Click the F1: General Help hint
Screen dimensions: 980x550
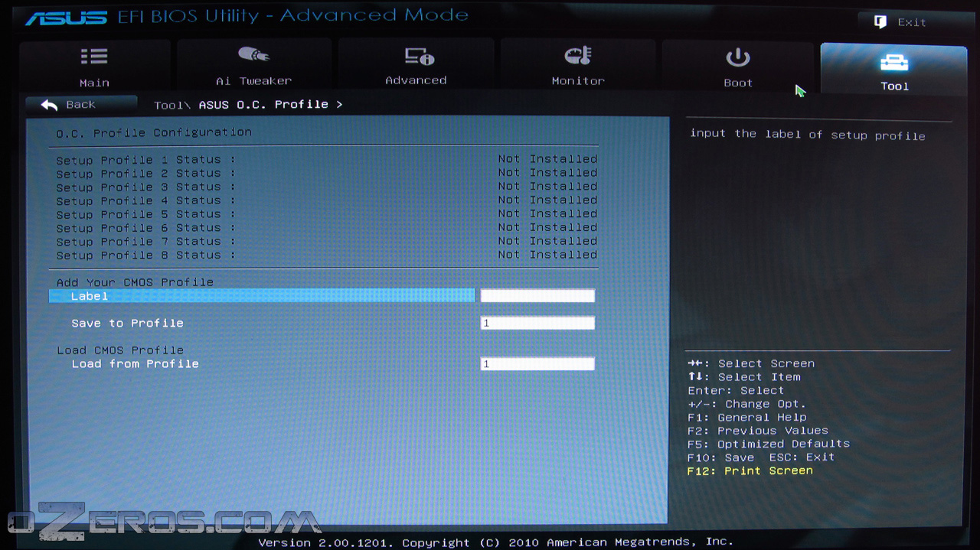[x=746, y=418]
